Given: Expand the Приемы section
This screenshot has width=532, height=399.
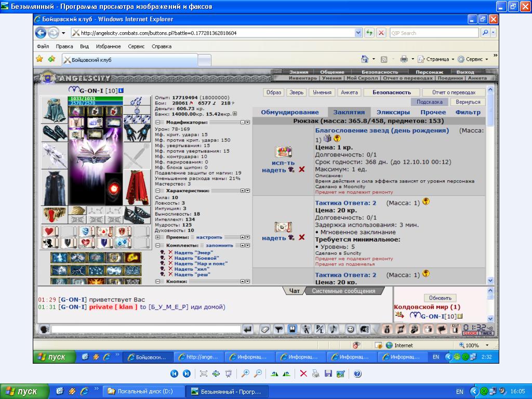Looking at the screenshot, I should pyautogui.click(x=158, y=237).
